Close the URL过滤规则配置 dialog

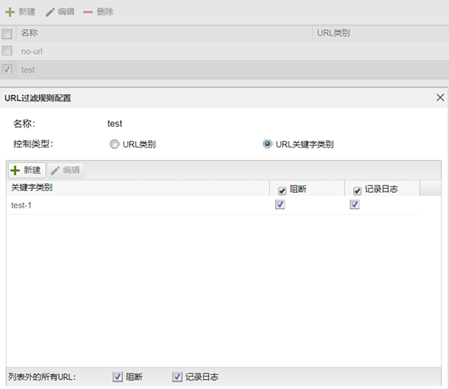(x=440, y=97)
